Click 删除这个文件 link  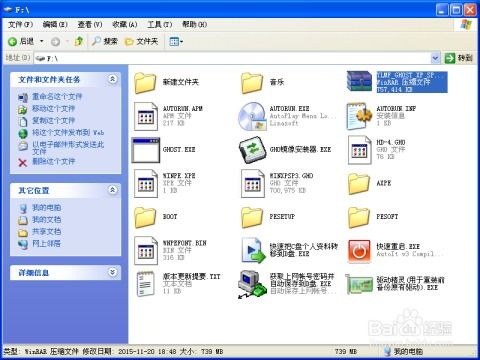point(53,162)
